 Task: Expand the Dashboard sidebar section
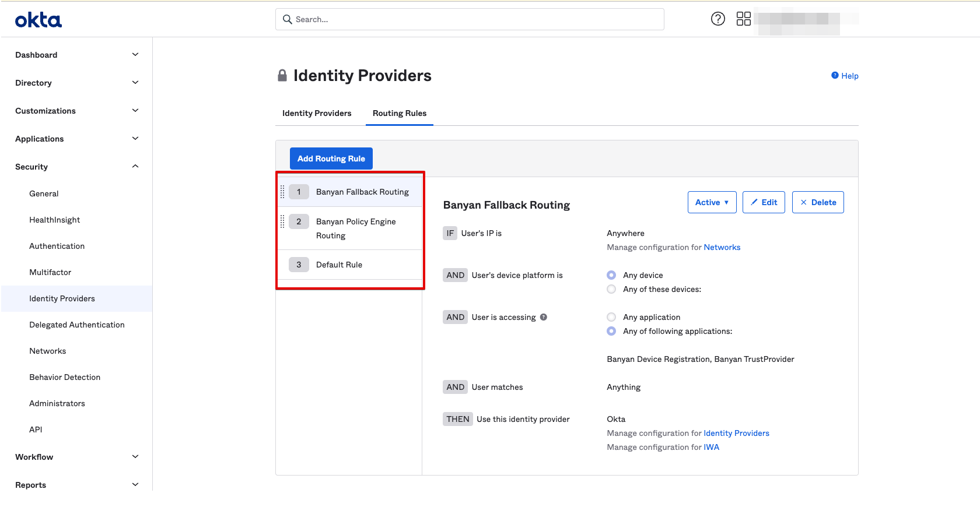click(76, 55)
